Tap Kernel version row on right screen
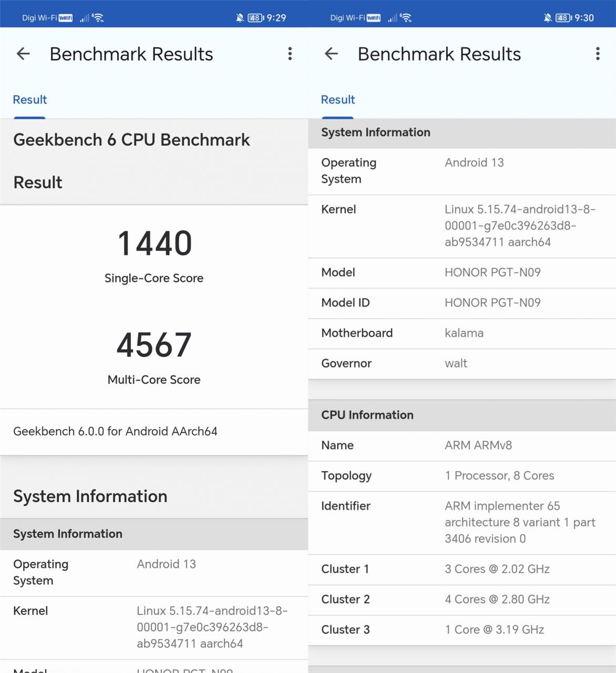Image resolution: width=616 pixels, height=673 pixels. pos(462,226)
